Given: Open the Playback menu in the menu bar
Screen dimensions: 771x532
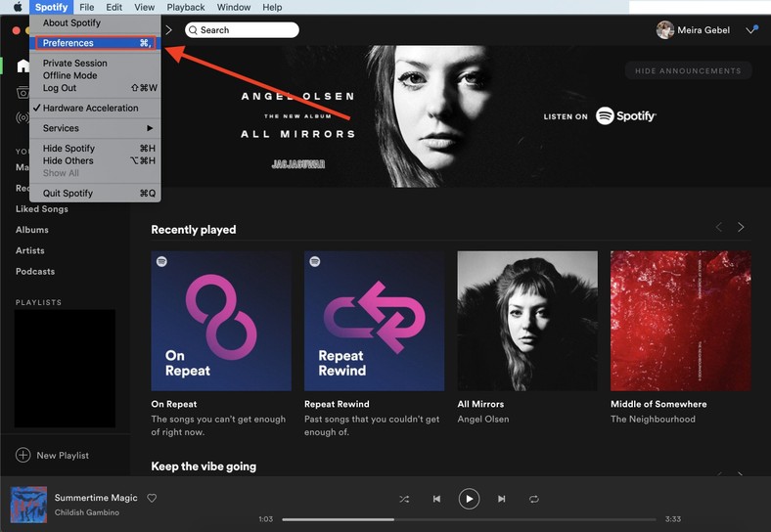Looking at the screenshot, I should pyautogui.click(x=186, y=7).
